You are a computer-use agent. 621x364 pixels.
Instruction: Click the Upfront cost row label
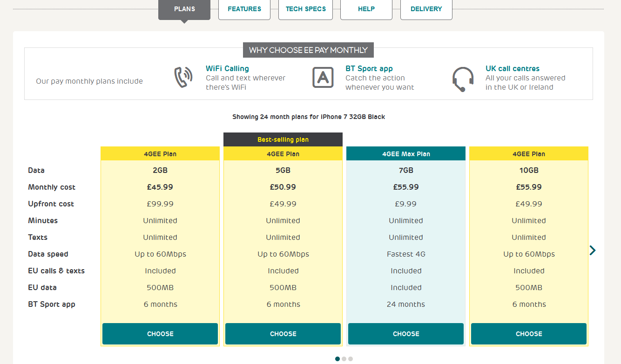click(51, 204)
